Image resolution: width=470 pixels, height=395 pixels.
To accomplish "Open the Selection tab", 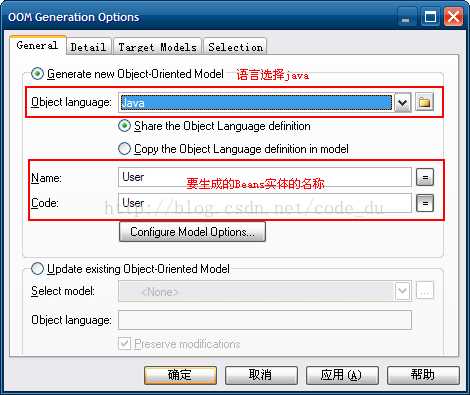I will (x=235, y=47).
